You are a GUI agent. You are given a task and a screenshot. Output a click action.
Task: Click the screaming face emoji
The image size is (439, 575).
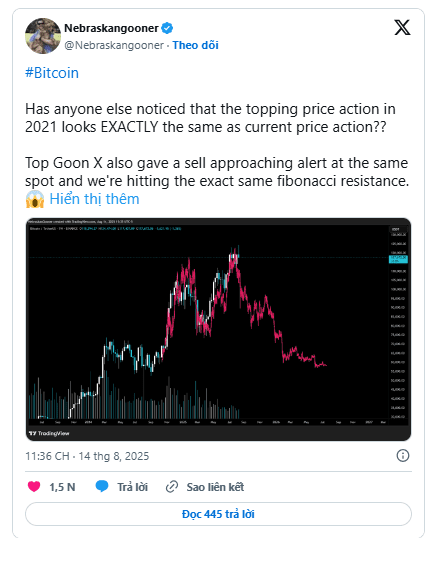point(35,199)
